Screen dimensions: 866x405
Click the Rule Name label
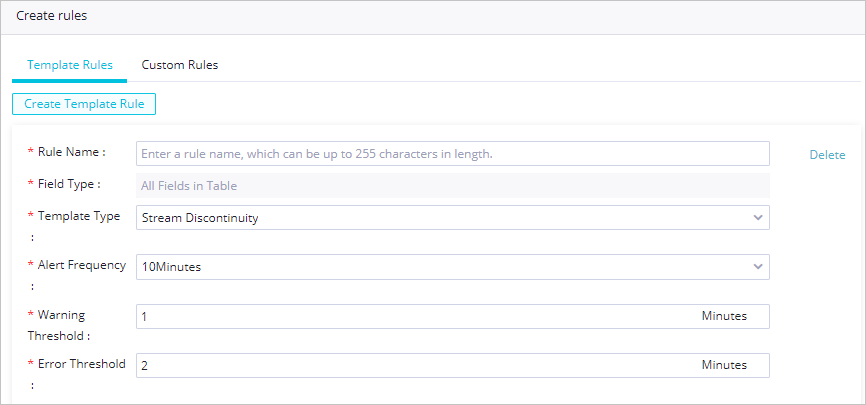point(71,152)
